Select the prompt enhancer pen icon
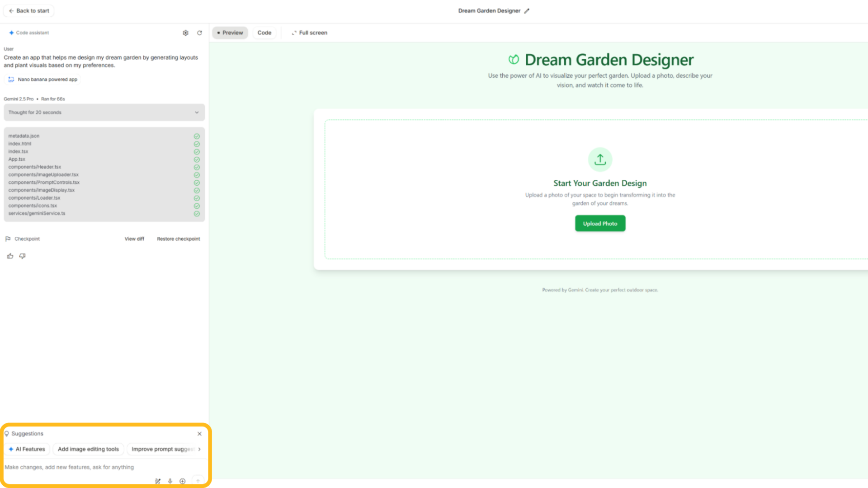This screenshot has height=488, width=868. point(157,481)
